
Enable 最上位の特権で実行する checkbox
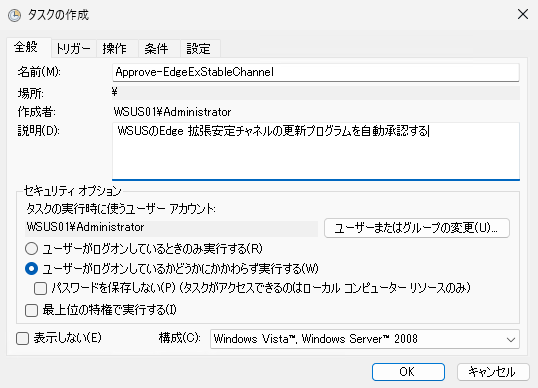tap(32, 310)
